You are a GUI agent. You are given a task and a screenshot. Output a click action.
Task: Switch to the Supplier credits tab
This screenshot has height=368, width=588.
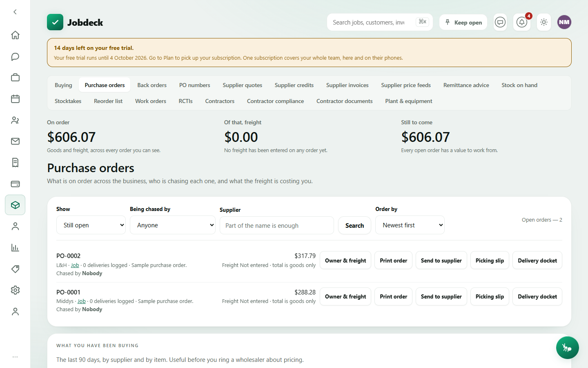click(294, 85)
